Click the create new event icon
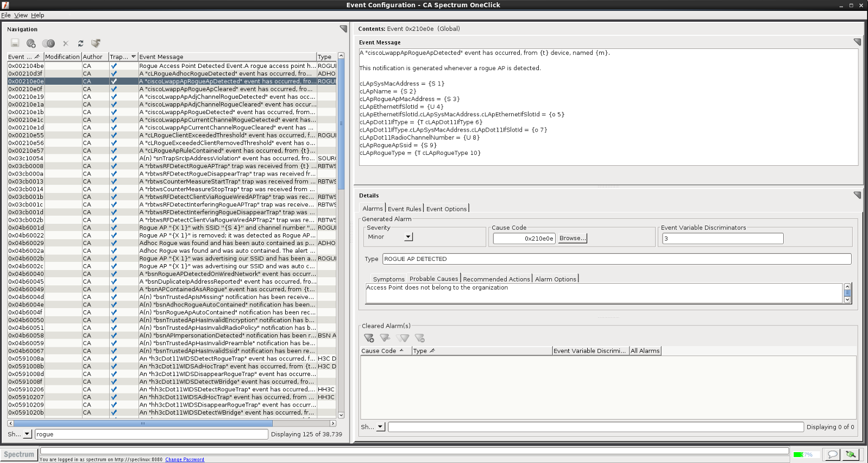868x463 pixels. (31, 43)
